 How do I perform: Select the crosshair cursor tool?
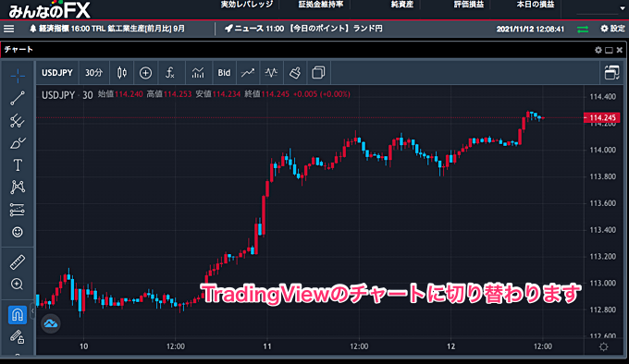click(18, 75)
